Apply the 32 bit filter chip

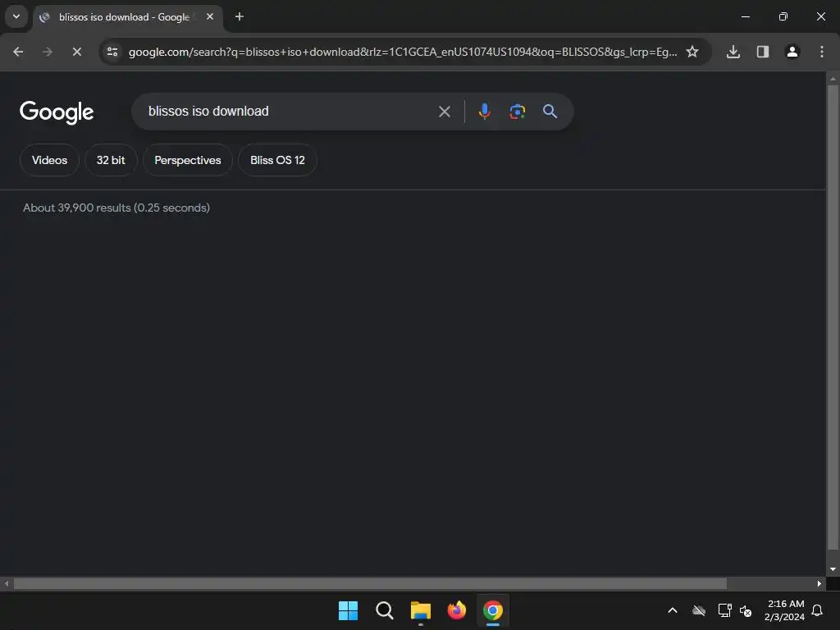(x=111, y=160)
